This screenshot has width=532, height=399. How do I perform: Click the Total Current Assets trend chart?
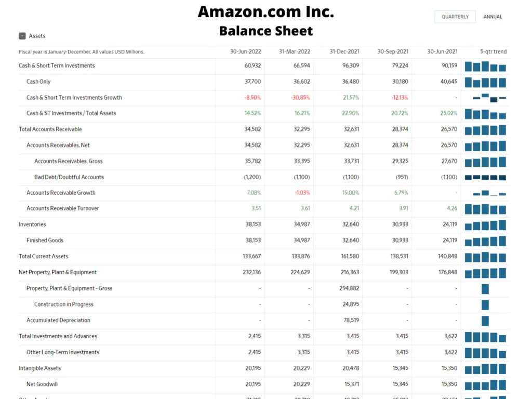(x=485, y=257)
